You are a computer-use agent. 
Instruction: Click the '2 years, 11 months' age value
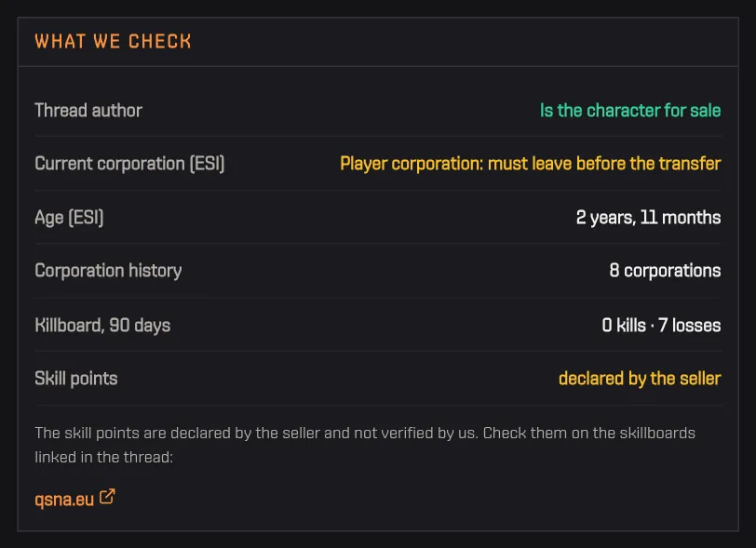(649, 218)
